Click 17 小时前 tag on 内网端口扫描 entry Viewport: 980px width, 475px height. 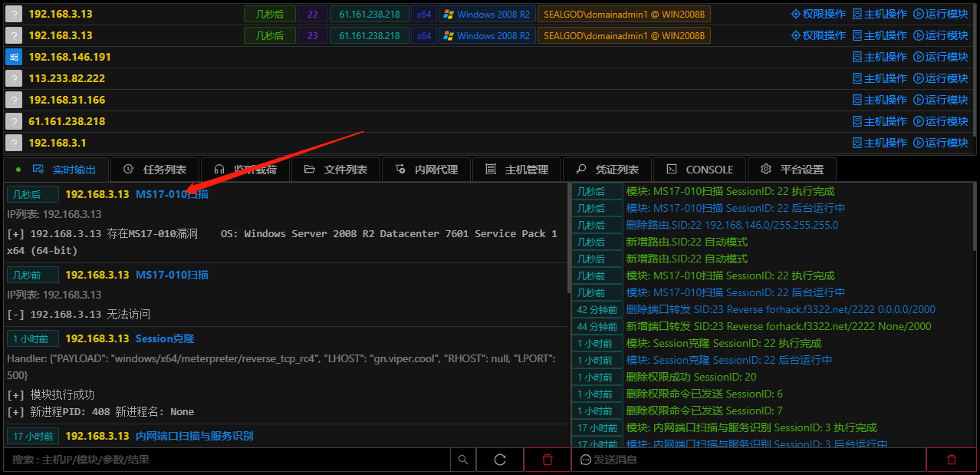click(x=33, y=436)
